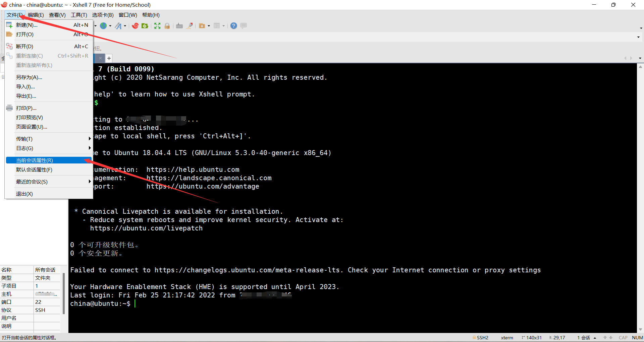
Task: Choose Exit (退出) entry
Action: pyautogui.click(x=49, y=194)
